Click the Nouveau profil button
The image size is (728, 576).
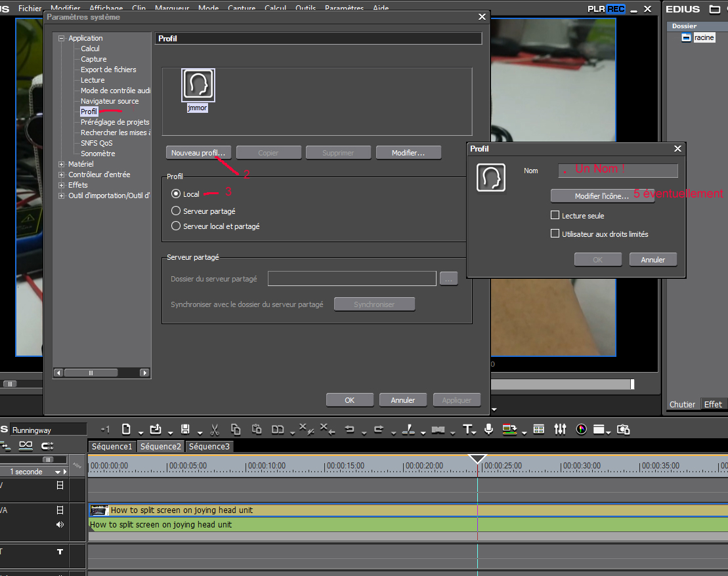pyautogui.click(x=198, y=153)
